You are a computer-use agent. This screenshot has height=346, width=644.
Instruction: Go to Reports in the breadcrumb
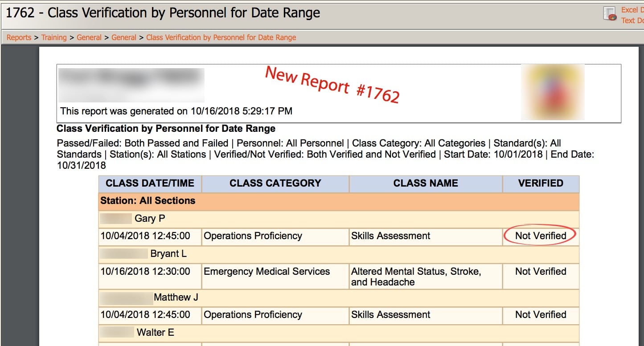pos(19,37)
